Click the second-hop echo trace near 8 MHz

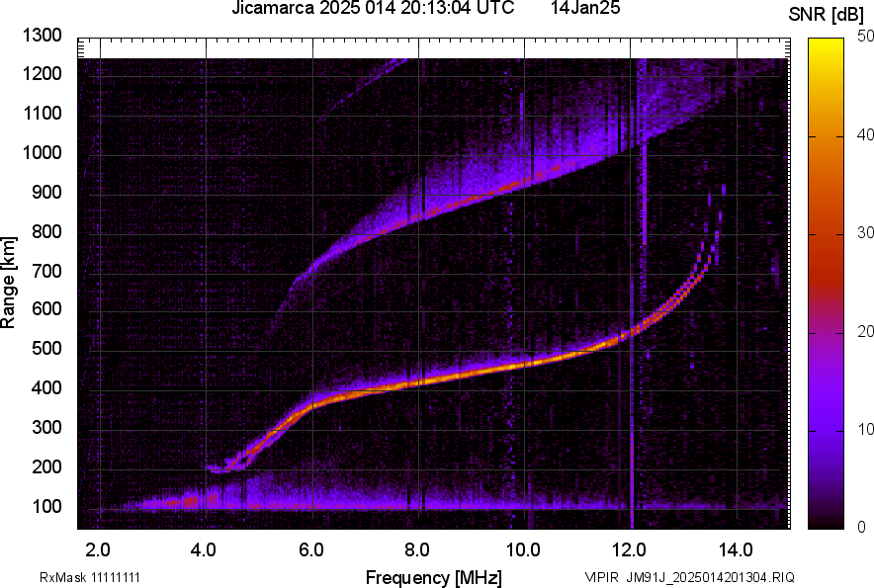(x=418, y=217)
